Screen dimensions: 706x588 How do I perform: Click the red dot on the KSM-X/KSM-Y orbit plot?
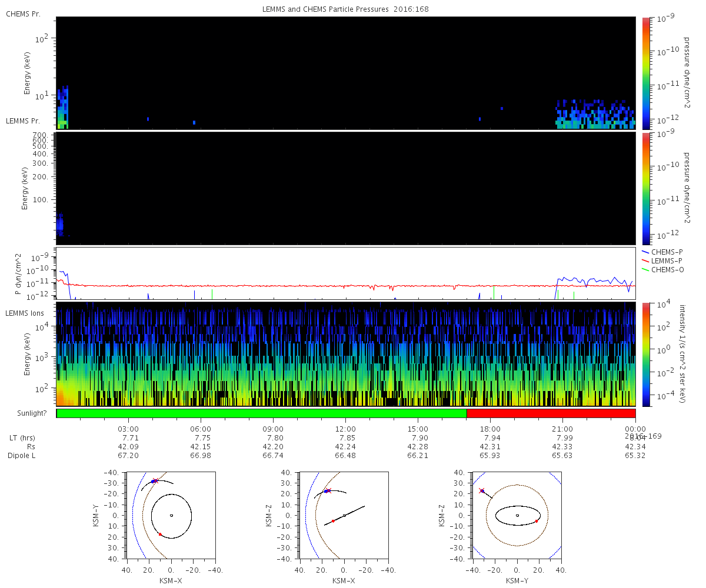pyautogui.click(x=160, y=534)
